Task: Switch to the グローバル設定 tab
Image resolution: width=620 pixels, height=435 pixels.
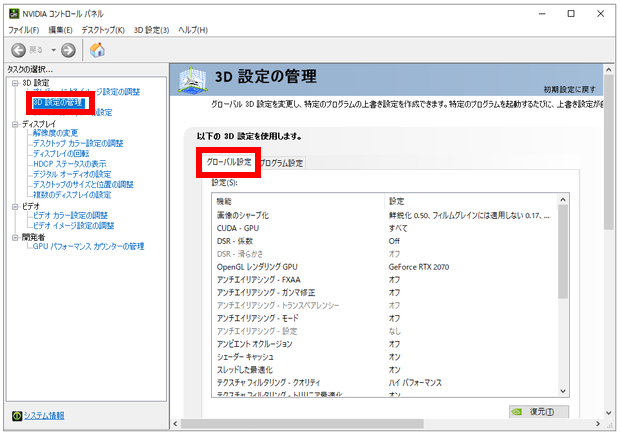Action: click(229, 162)
